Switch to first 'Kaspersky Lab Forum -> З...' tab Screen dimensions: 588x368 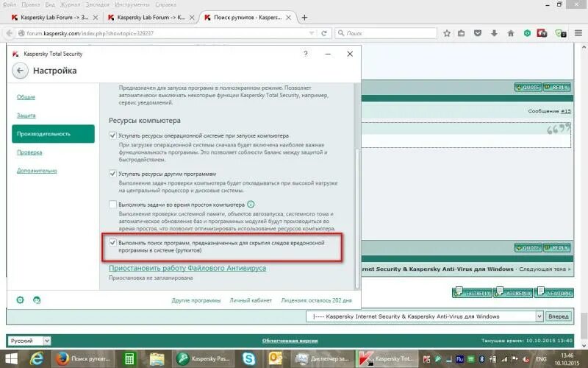pyautogui.click(x=54, y=18)
